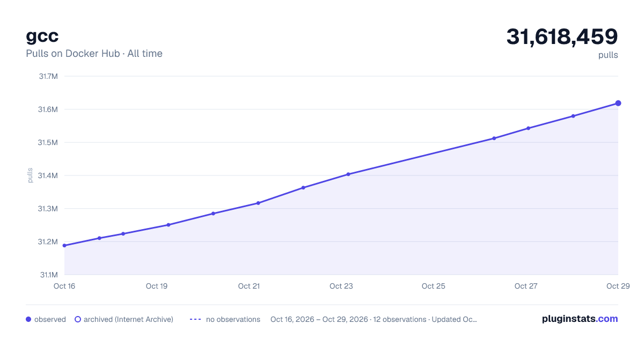Select the Oct 27 data point on the line

tap(528, 128)
